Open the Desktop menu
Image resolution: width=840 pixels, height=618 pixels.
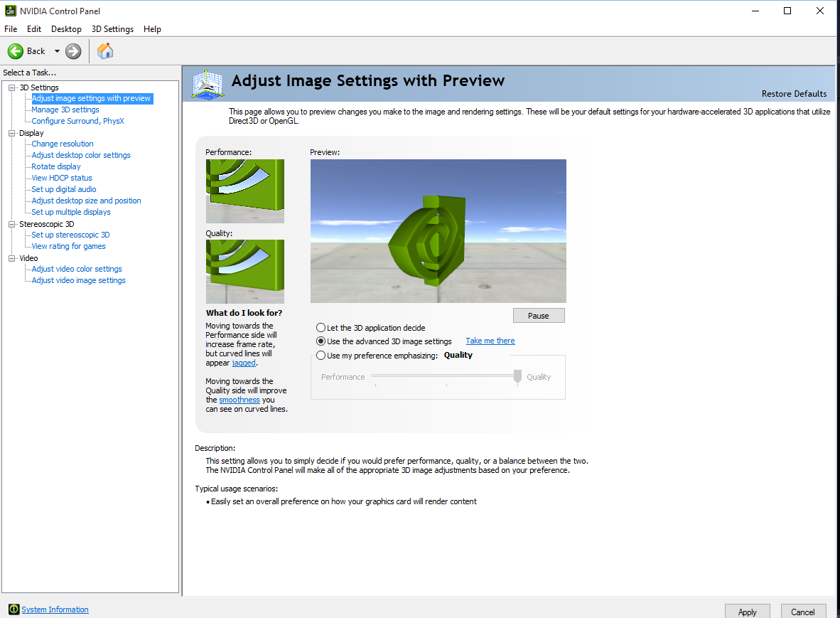pyautogui.click(x=66, y=29)
